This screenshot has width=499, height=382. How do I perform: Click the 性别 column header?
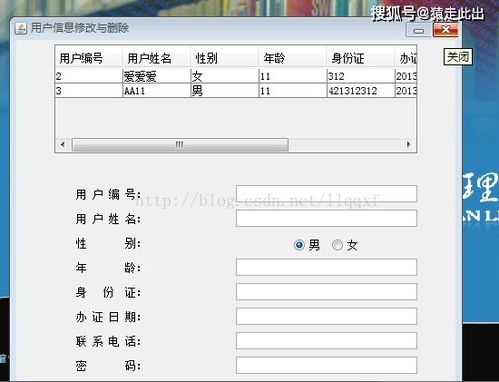tap(225, 58)
